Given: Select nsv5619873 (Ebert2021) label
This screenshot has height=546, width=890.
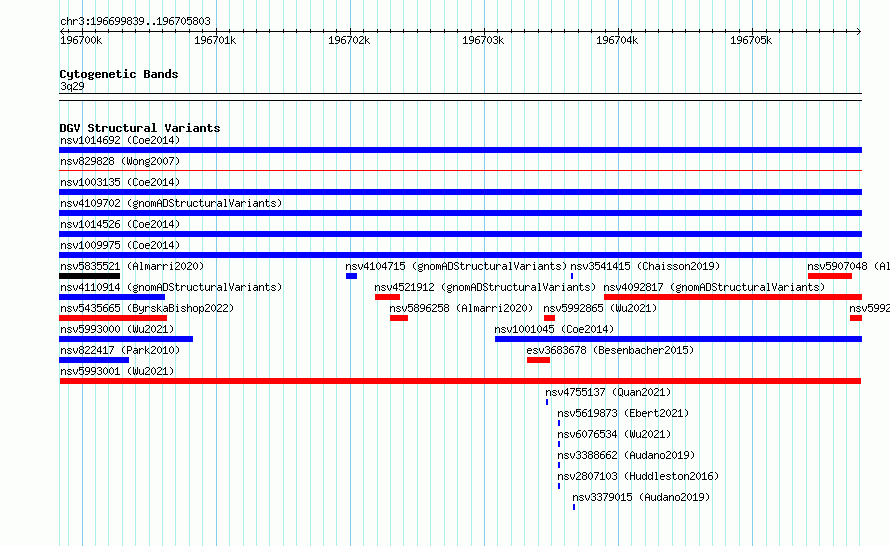Looking at the screenshot, I should tap(623, 413).
